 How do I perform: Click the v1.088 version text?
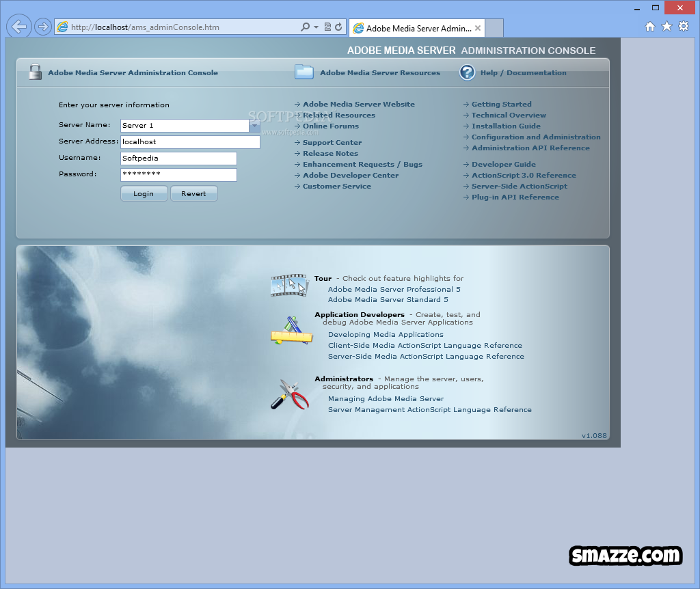coord(594,435)
